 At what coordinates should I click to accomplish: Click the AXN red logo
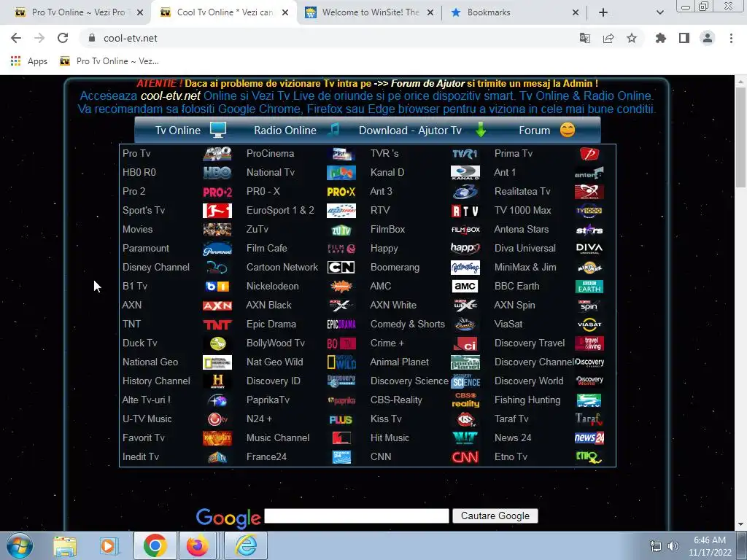[x=217, y=306]
